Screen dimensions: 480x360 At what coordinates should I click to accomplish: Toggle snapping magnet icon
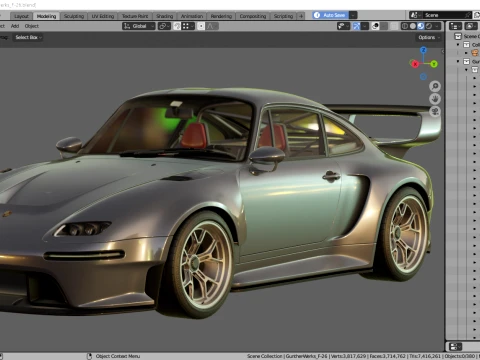(x=177, y=26)
